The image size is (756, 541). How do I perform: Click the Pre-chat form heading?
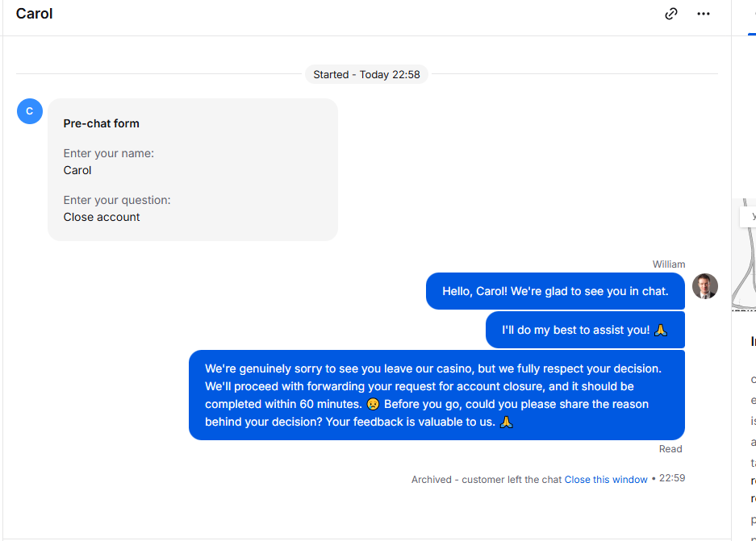[101, 123]
